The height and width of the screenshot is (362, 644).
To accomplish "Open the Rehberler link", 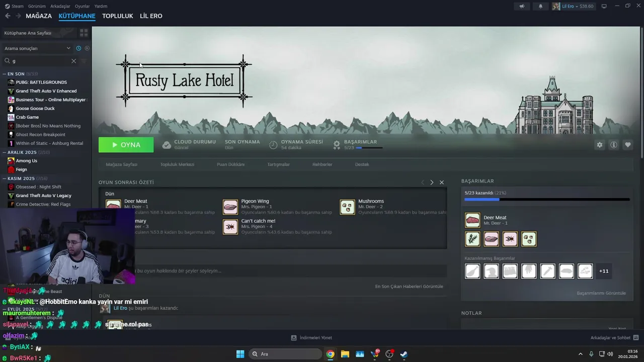I will [x=322, y=164].
